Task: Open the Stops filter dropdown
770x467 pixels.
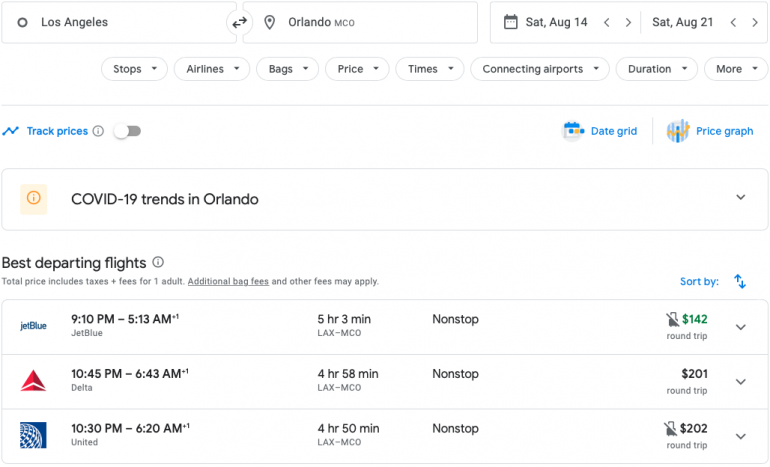Action: 134,69
